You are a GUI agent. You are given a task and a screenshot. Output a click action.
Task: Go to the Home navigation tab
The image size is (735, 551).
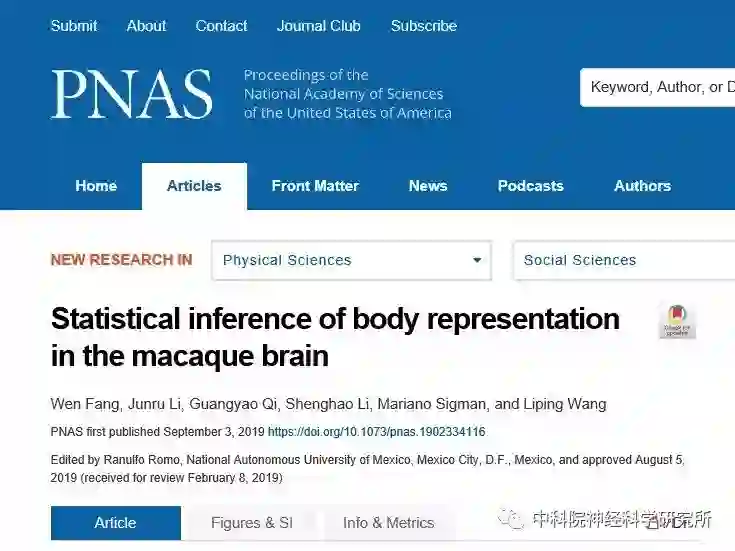point(96,186)
